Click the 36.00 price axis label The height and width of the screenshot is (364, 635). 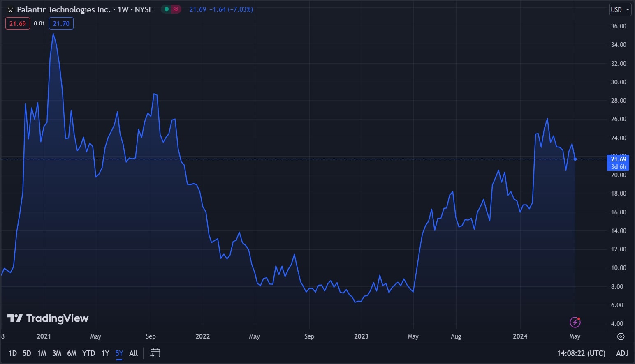point(619,26)
